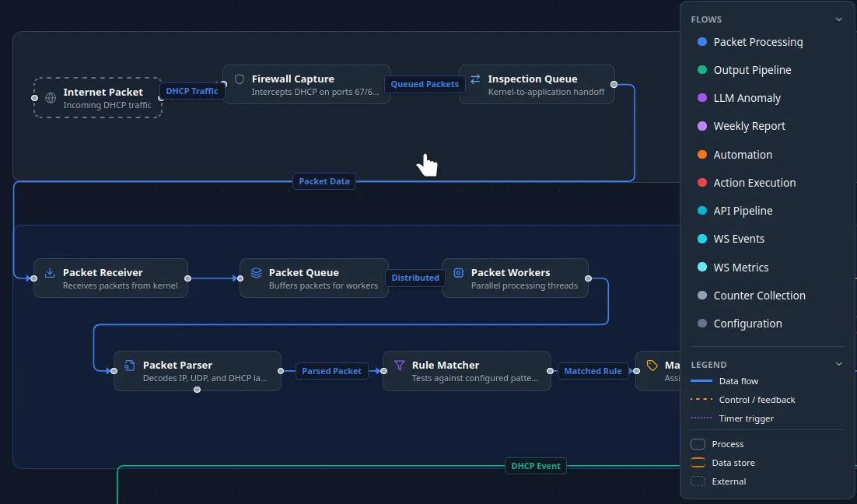Viewport: 857px width, 504px height.
Task: Click the orange tag icon on cut-off node
Action: click(x=652, y=365)
